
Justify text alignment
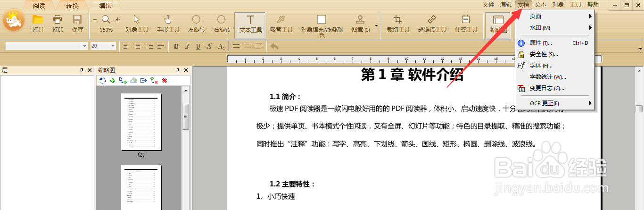tap(161, 46)
